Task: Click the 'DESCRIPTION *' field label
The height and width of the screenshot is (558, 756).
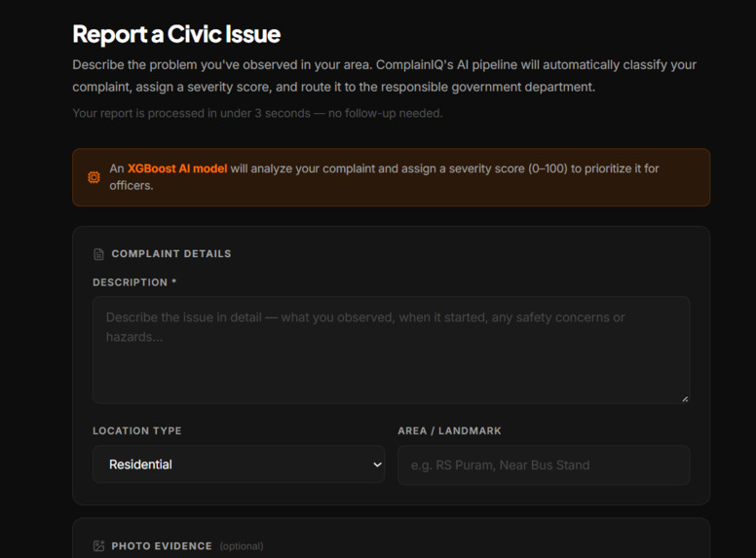Action: pyautogui.click(x=134, y=282)
